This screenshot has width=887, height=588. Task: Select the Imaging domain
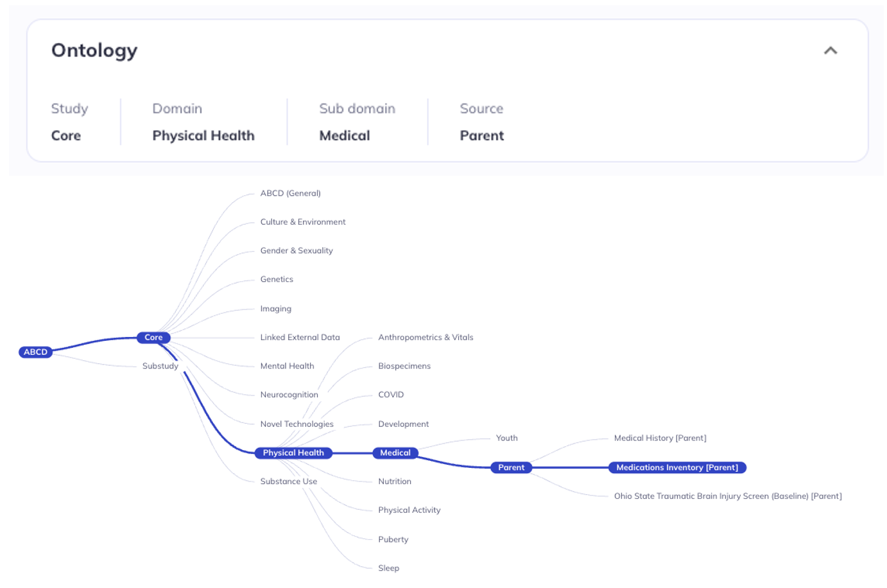point(275,309)
